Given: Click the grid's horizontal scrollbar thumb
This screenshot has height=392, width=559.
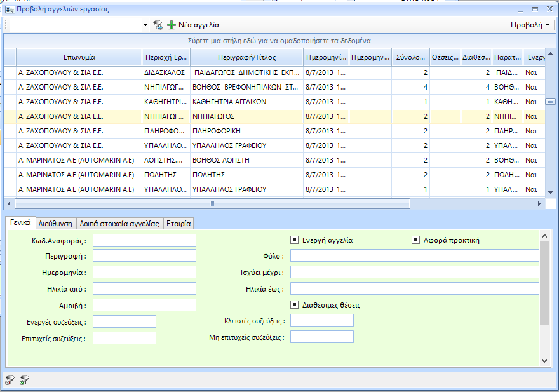Looking at the screenshot, I should pyautogui.click(x=212, y=204).
